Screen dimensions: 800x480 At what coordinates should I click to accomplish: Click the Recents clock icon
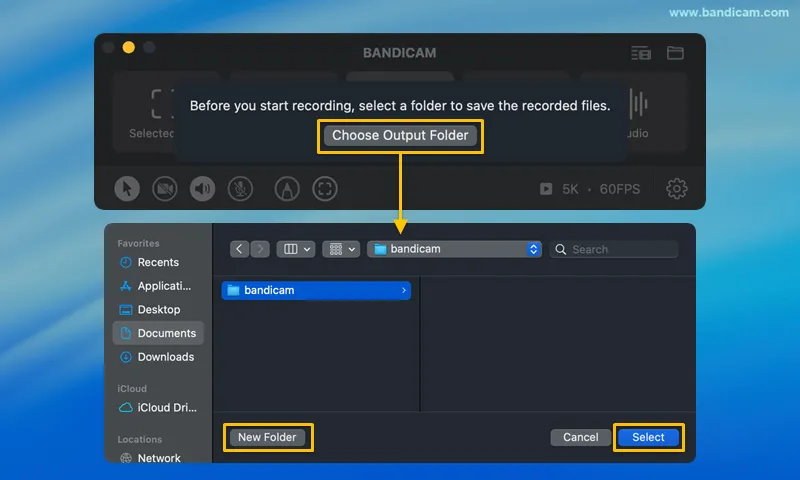(x=126, y=262)
